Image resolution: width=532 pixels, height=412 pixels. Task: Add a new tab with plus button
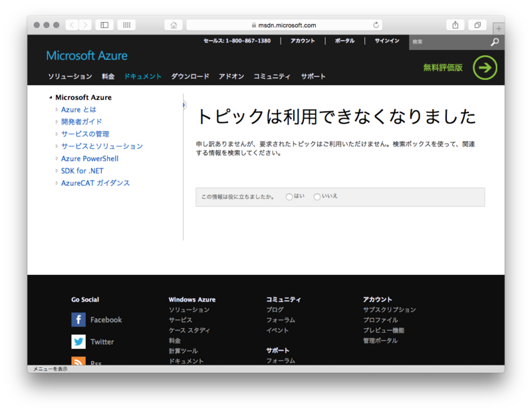click(x=498, y=29)
